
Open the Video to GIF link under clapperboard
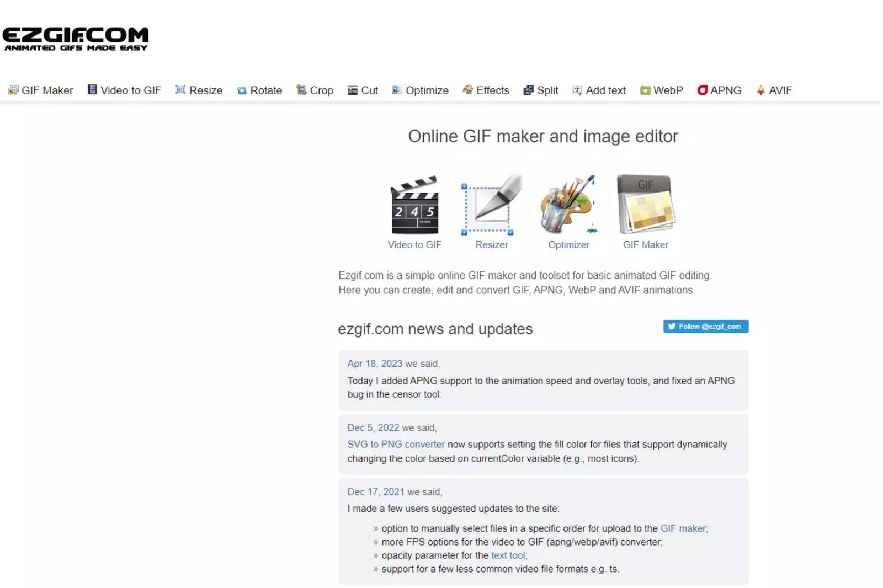pos(414,245)
